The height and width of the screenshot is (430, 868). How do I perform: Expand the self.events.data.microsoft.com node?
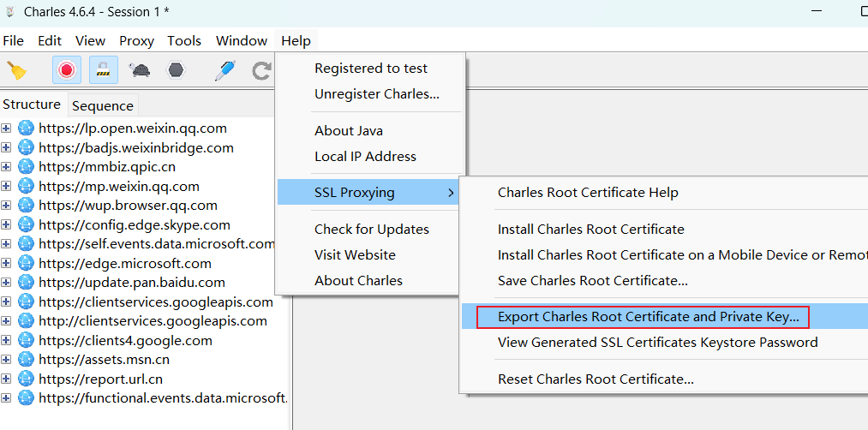pos(6,244)
